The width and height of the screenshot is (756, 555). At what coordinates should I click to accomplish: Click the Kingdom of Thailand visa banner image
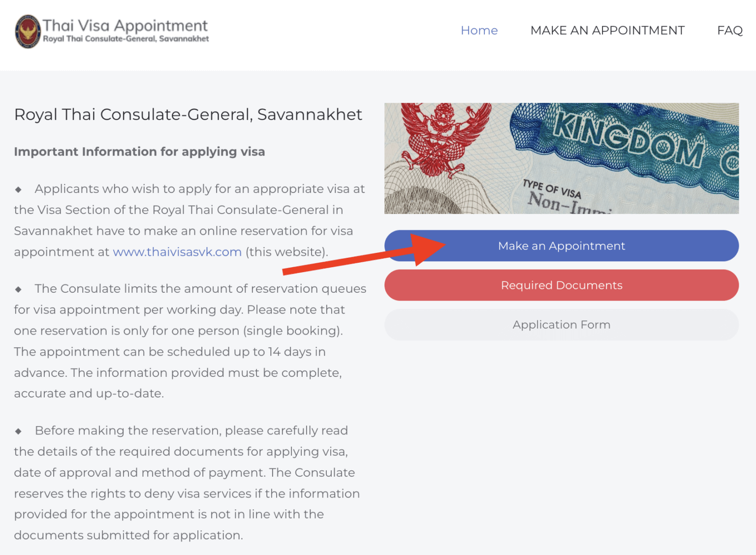(x=561, y=158)
